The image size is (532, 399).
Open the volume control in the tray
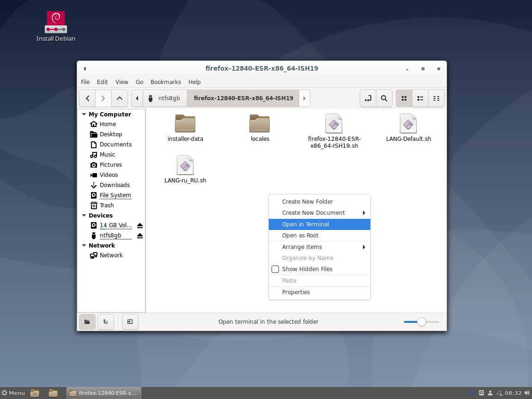click(x=527, y=393)
